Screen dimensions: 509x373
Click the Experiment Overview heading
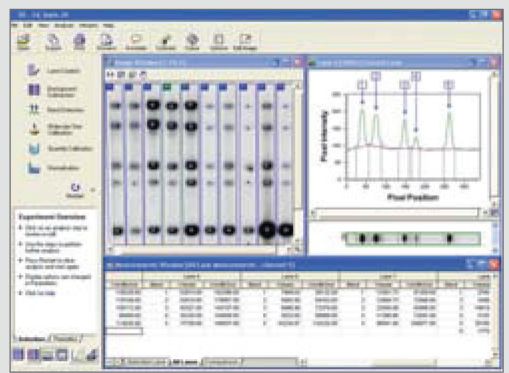(x=52, y=217)
